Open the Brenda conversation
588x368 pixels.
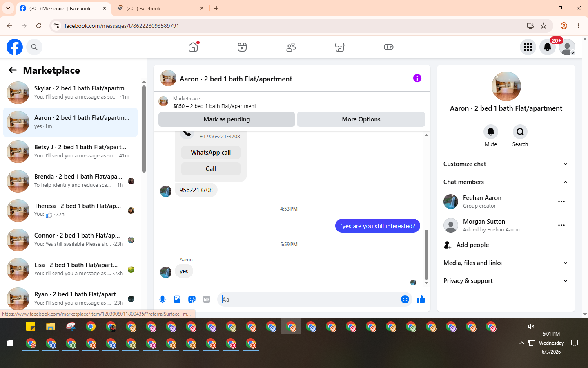coord(70,181)
